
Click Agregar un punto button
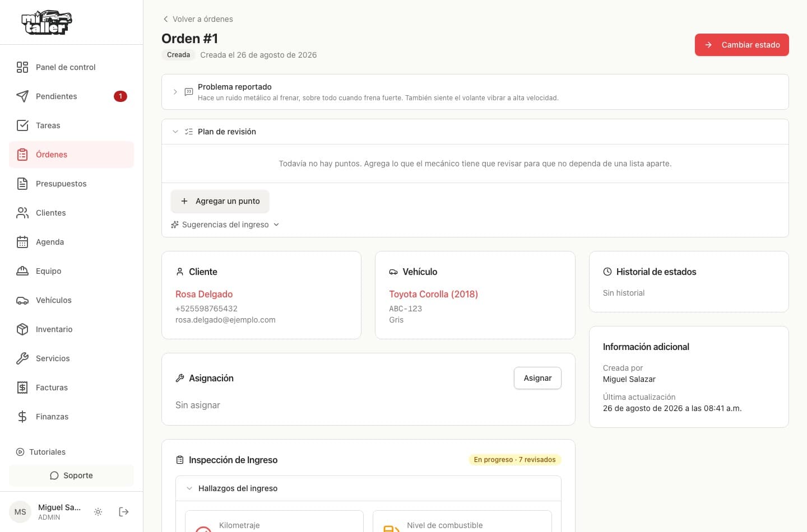click(220, 201)
